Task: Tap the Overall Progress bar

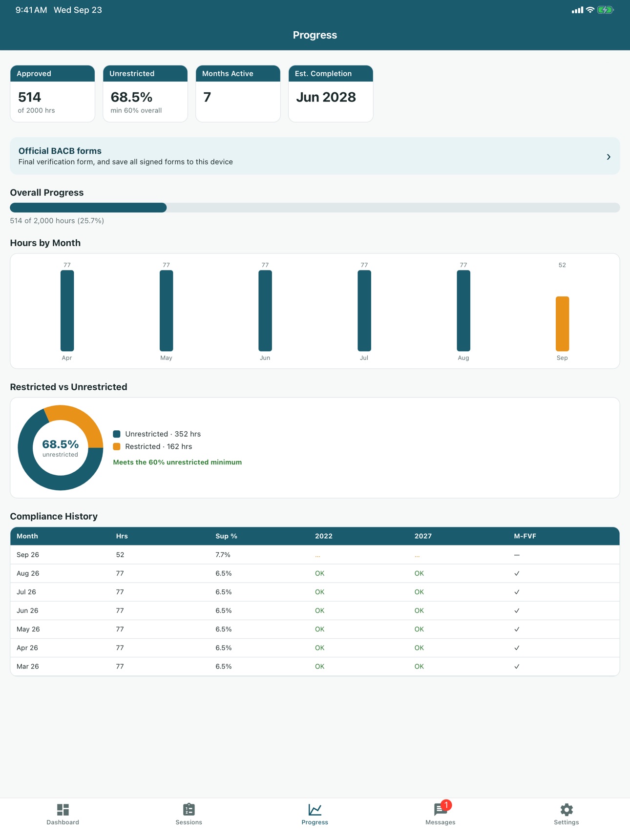Action: (x=315, y=208)
